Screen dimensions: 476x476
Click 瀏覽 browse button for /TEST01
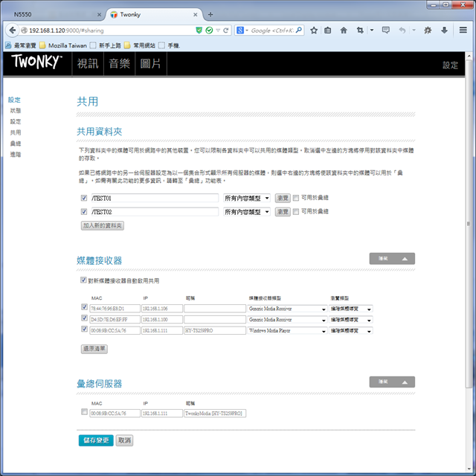(x=283, y=198)
